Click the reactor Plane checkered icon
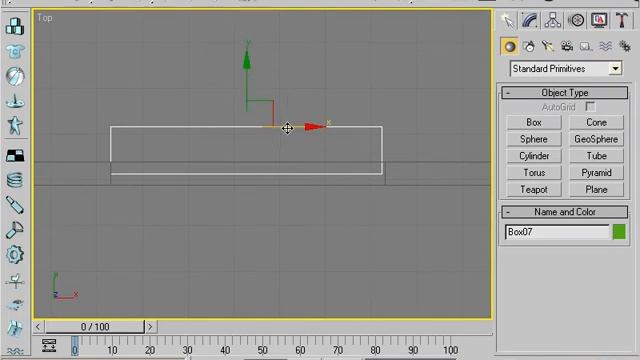The image size is (640, 360). point(15,156)
